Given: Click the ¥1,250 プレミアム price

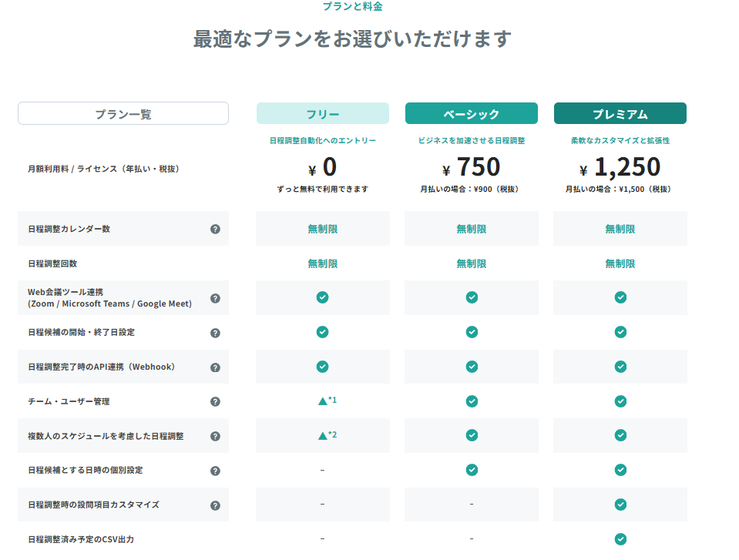Looking at the screenshot, I should pos(620,167).
